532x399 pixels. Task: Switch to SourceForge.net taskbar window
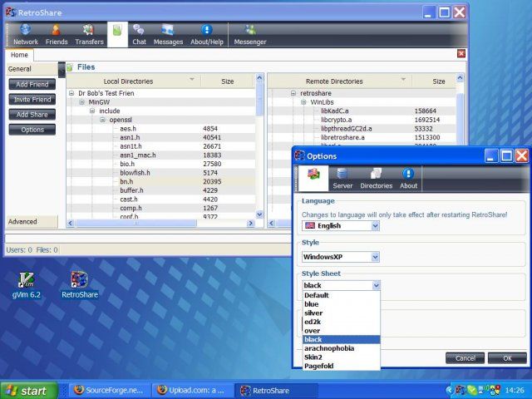click(109, 391)
